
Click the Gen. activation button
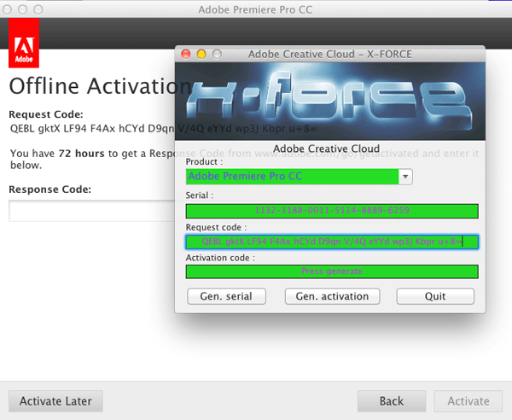[x=332, y=296]
